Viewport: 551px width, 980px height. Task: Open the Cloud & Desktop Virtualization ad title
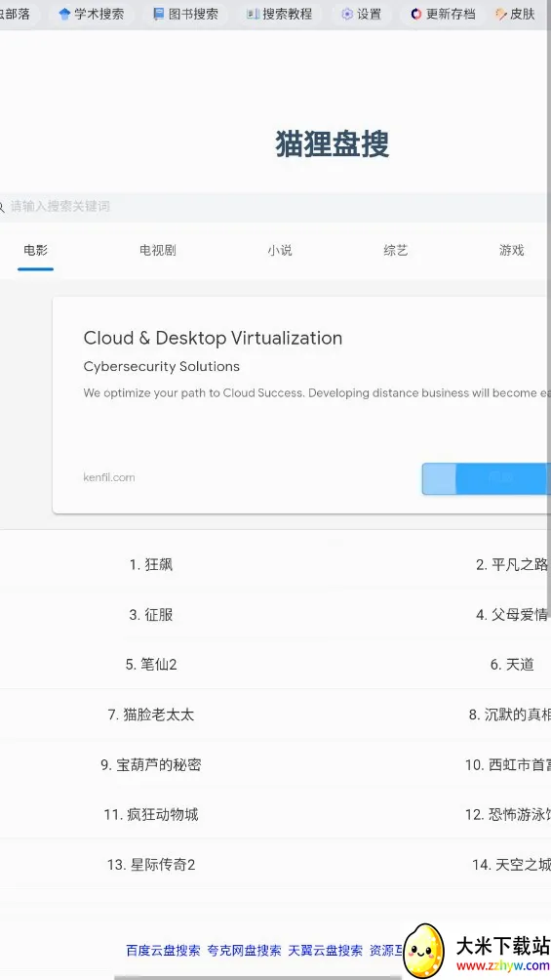tap(213, 338)
